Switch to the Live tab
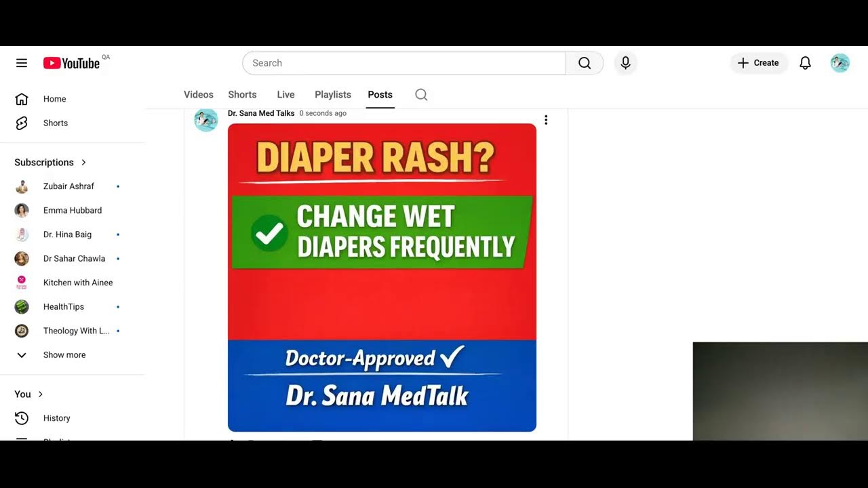The height and width of the screenshot is (488, 868). coord(285,95)
